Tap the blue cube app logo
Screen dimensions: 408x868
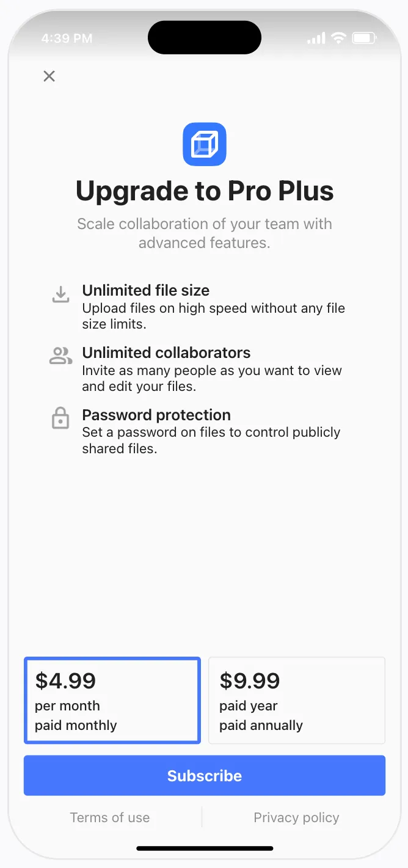[x=205, y=144]
